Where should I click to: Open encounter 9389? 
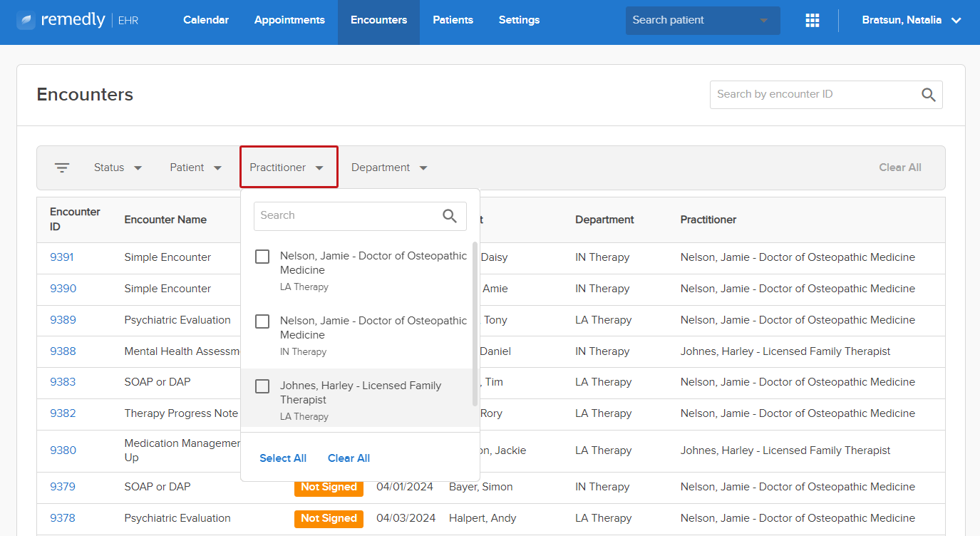pyautogui.click(x=63, y=320)
